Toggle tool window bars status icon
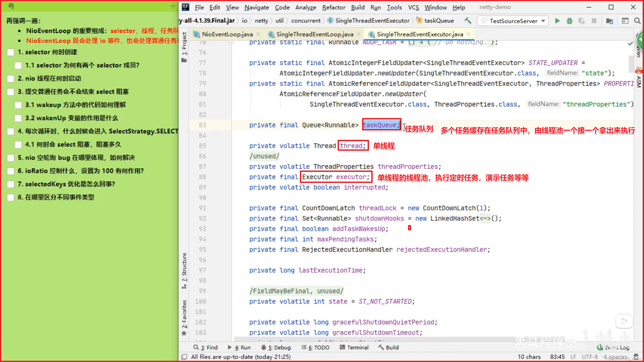 [x=184, y=357]
